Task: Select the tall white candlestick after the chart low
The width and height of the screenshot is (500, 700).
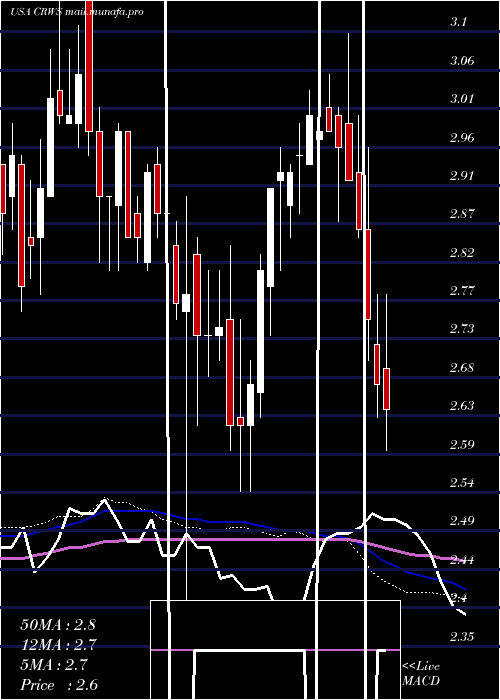Action: [x=260, y=331]
